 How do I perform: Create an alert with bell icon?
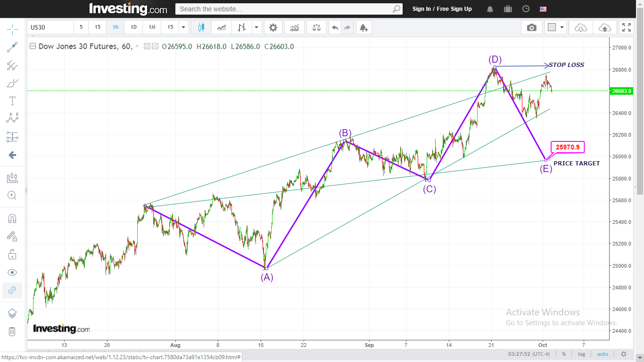[363, 27]
